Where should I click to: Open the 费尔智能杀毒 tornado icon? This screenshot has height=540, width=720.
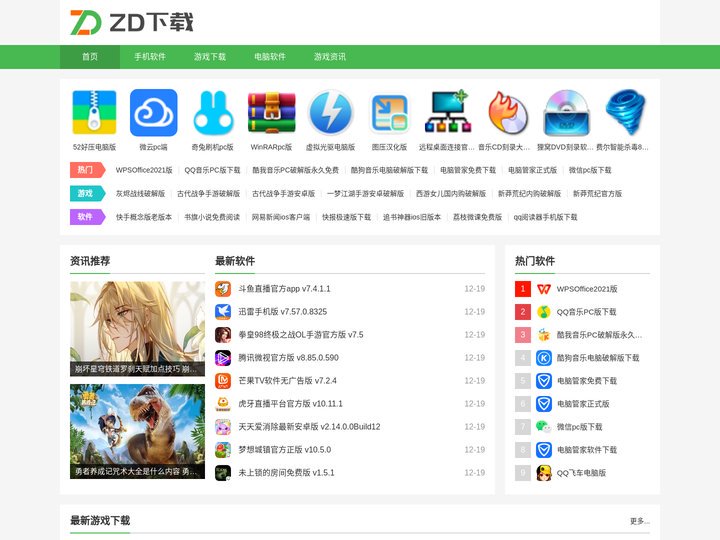click(x=625, y=112)
